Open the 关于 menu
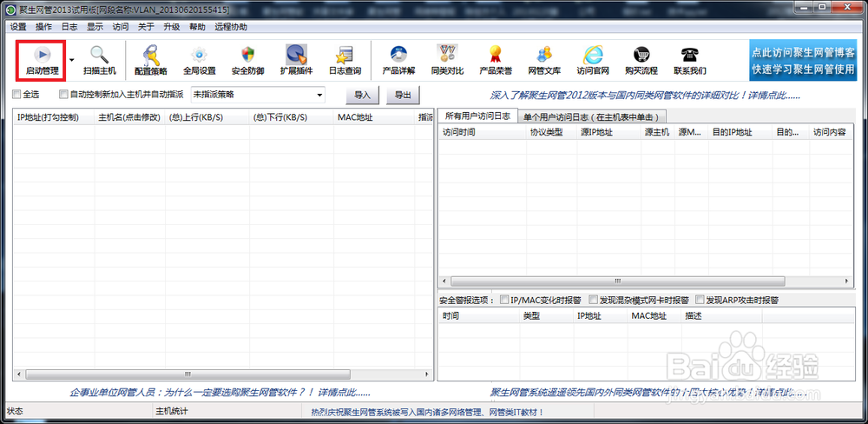The width and height of the screenshot is (868, 424). [146, 27]
